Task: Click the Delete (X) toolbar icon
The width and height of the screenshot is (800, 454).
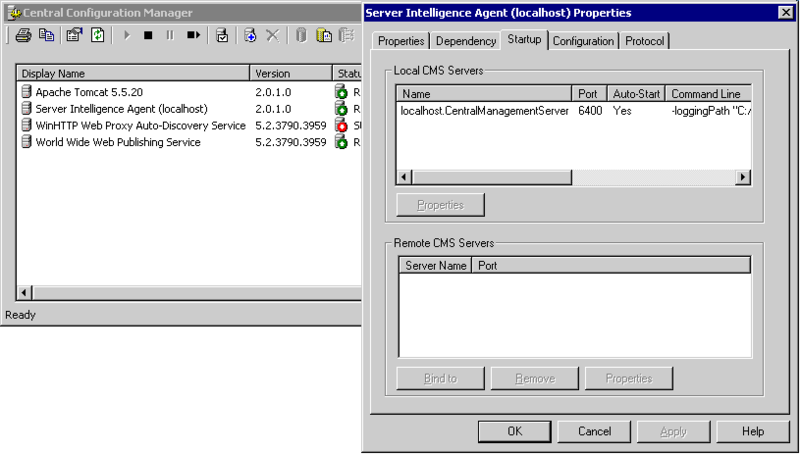Action: 273,35
